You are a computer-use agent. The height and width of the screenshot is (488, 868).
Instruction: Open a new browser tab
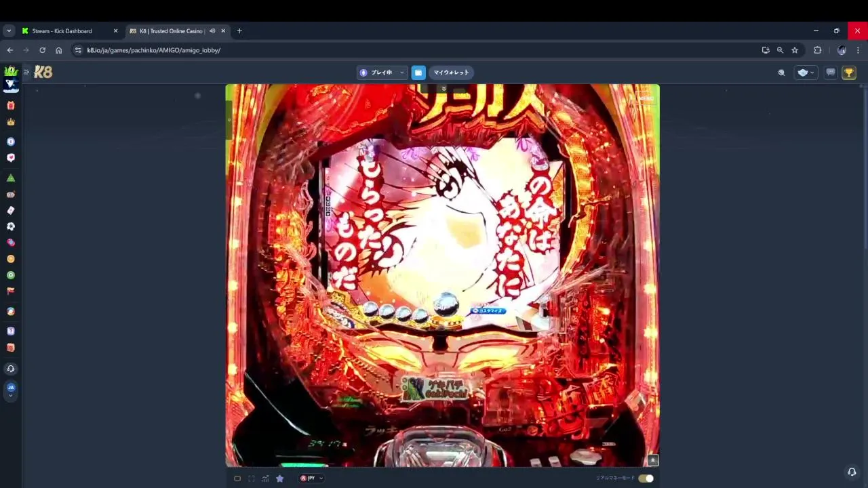pos(239,31)
